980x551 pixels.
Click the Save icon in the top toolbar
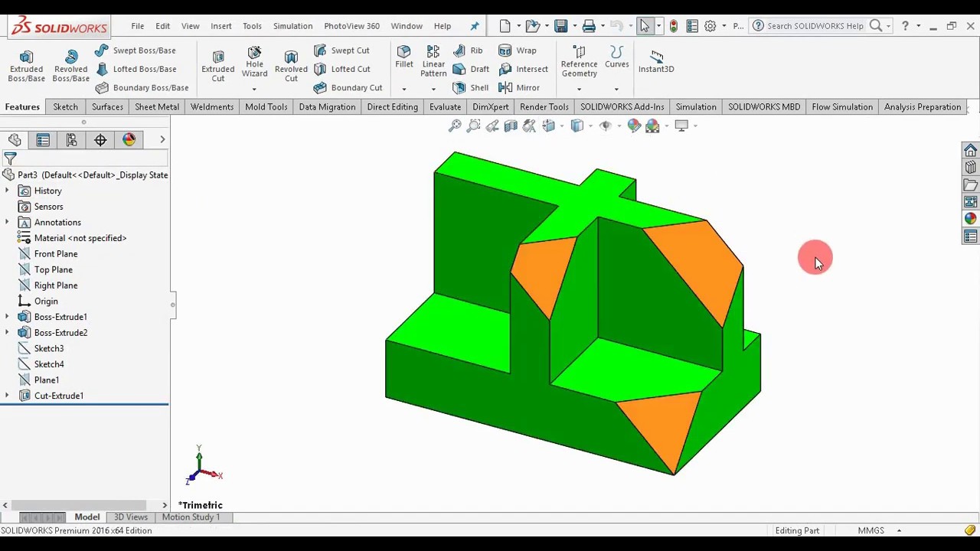(x=560, y=26)
